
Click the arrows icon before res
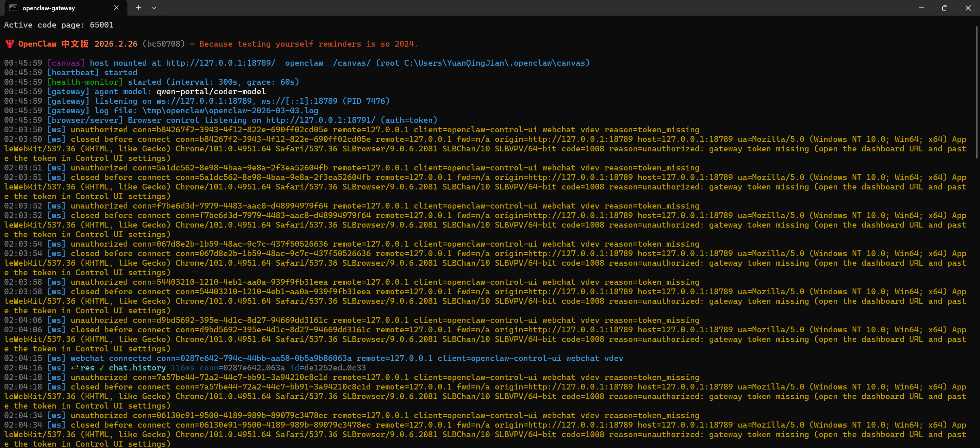(x=75, y=368)
